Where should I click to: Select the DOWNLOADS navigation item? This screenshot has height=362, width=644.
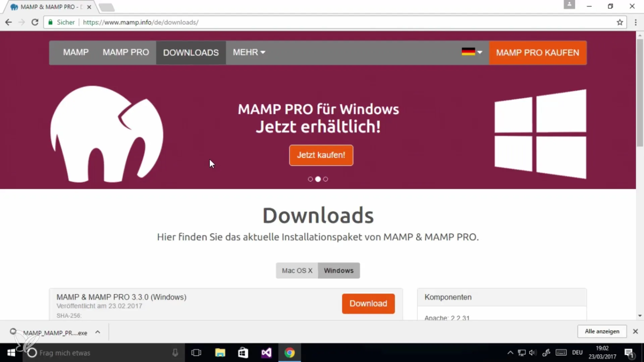pyautogui.click(x=191, y=53)
